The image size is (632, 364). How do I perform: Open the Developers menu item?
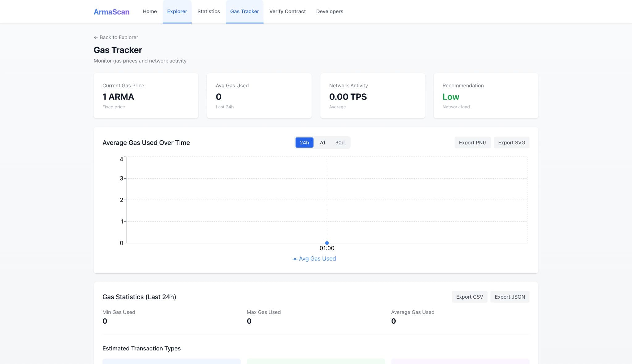(x=330, y=11)
